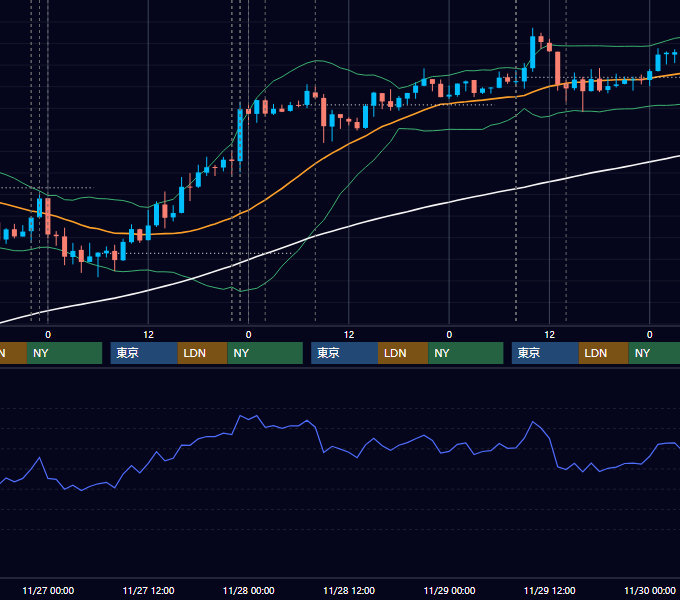Select the 東京 session bar on 11/28
The image size is (680, 600).
pos(344,353)
